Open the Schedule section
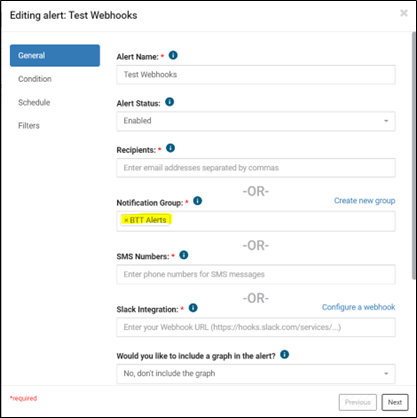Viewport: 417px width, 418px height. (34, 102)
